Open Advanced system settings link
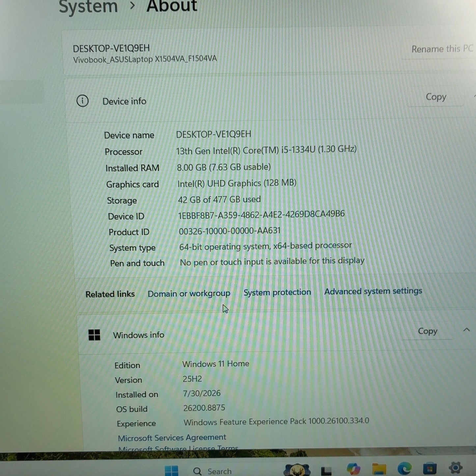Screen dimensions: 476x476 tap(373, 291)
